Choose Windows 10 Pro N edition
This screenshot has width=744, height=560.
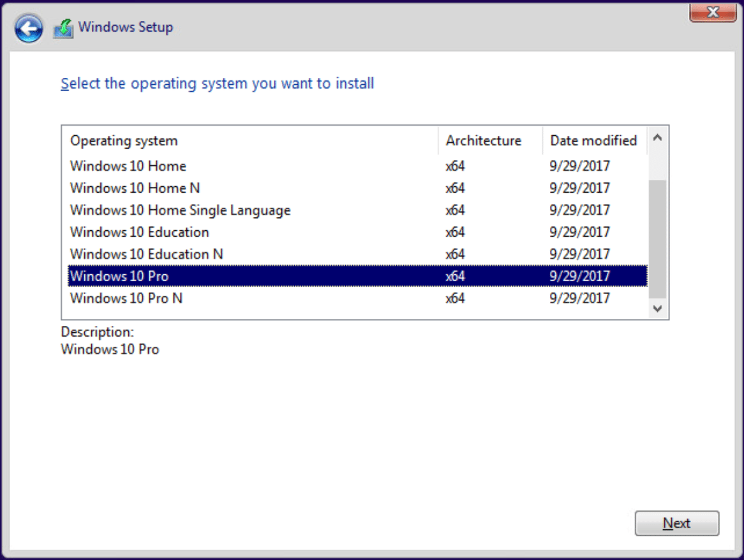(x=126, y=298)
